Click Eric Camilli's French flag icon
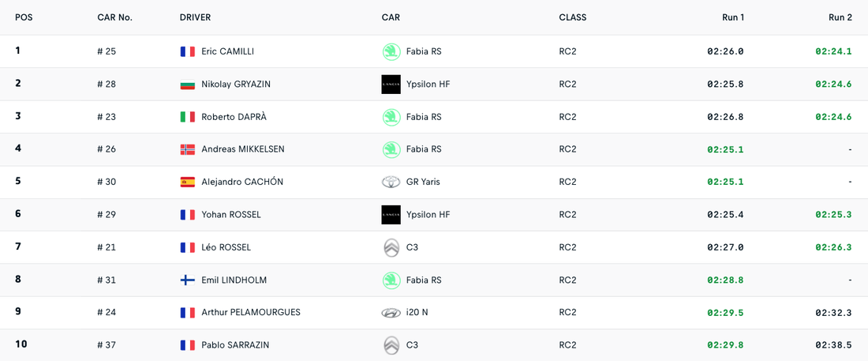The image size is (868, 361). pyautogui.click(x=187, y=51)
